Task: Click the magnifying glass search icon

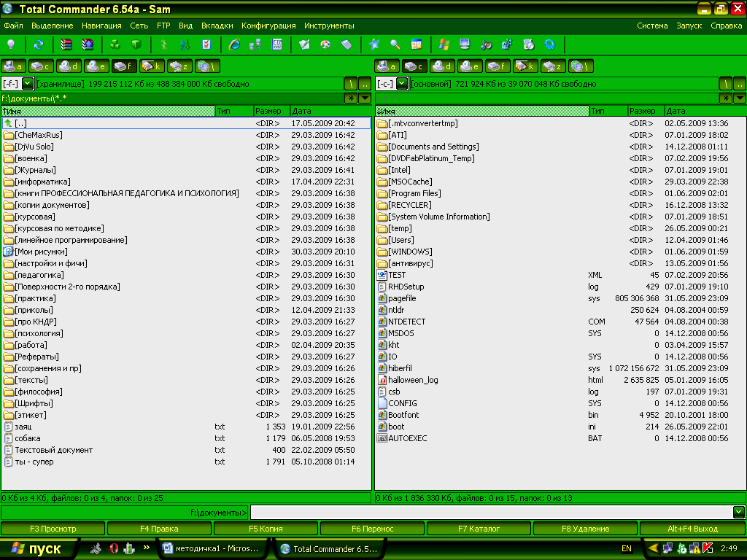Action: [395, 44]
